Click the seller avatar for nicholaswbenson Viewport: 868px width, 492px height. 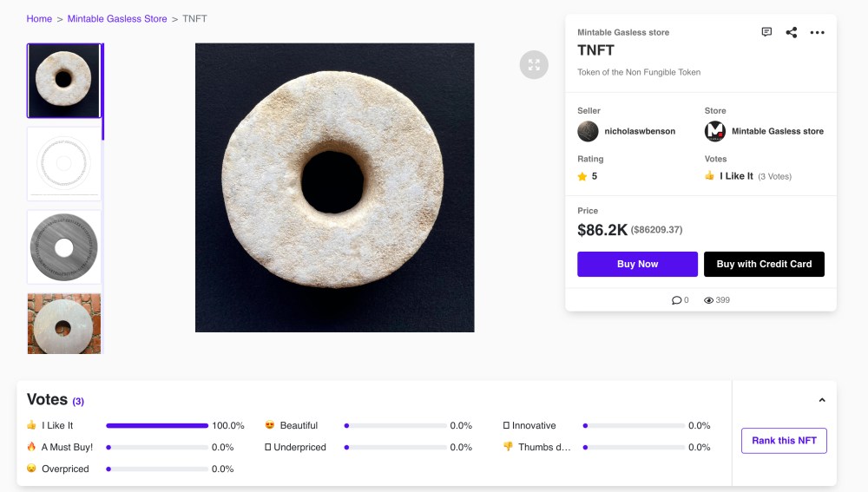click(x=588, y=131)
